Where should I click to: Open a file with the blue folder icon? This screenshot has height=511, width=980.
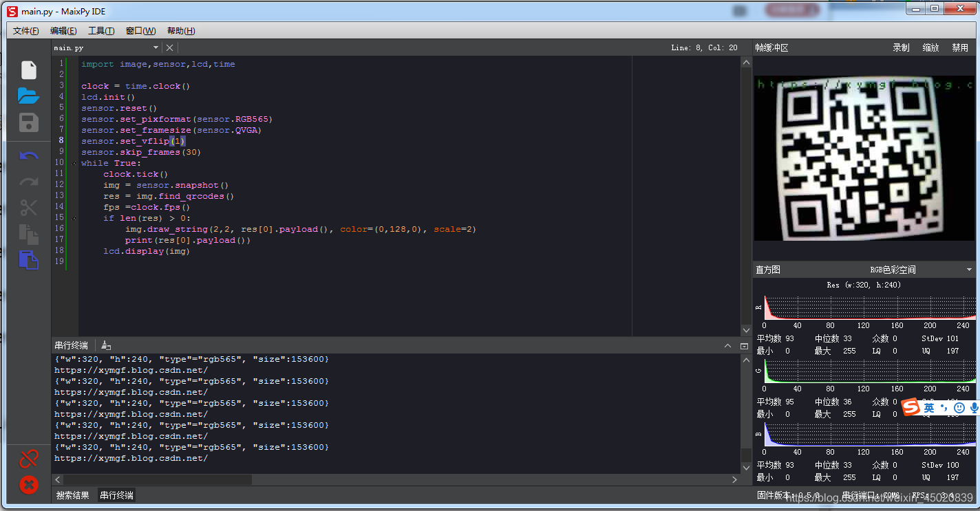pos(29,96)
